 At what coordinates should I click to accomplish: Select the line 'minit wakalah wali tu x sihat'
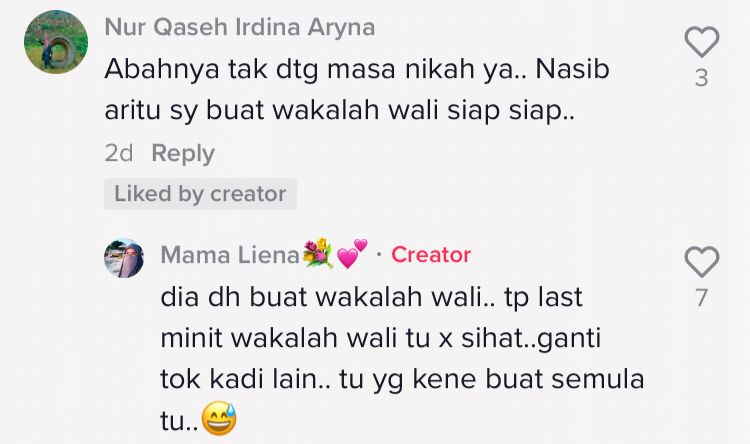[x=381, y=338]
